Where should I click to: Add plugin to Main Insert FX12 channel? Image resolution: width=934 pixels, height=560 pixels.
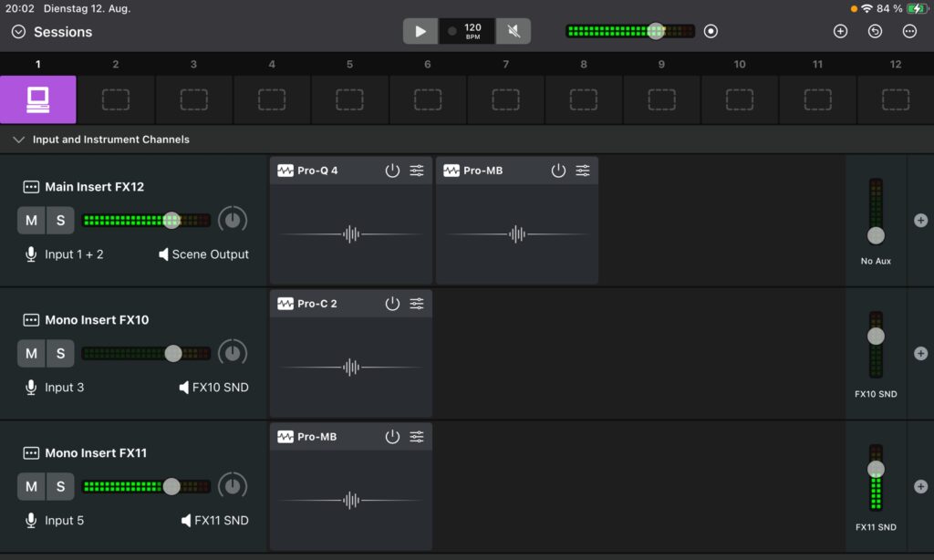[x=920, y=221]
